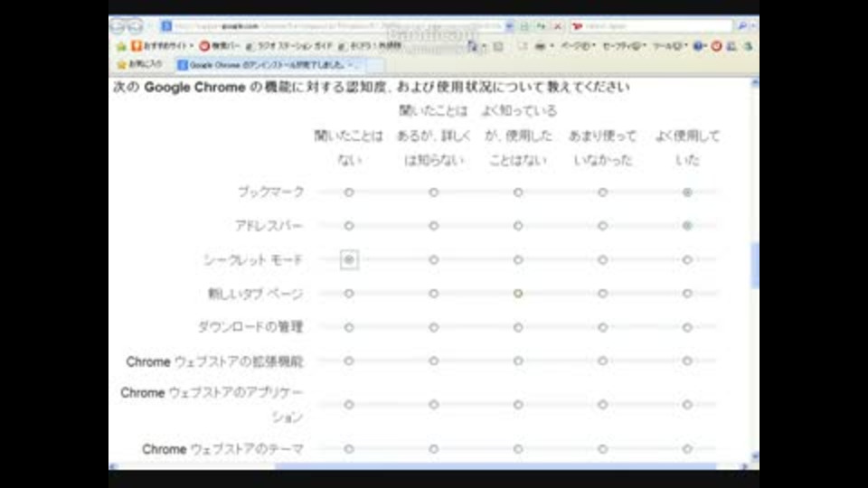
Task: Click the vertical scrollbar up arrow
Action: tap(754, 83)
